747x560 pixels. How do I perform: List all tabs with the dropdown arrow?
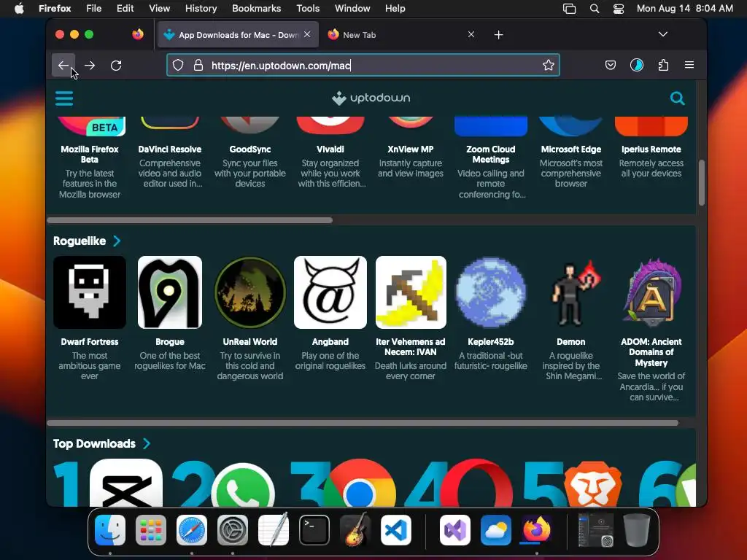tap(662, 34)
